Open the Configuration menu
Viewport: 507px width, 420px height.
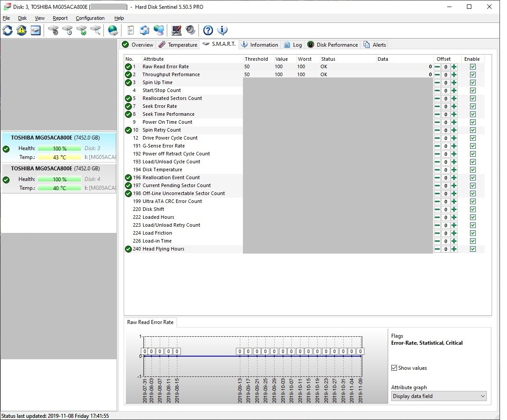[x=90, y=18]
